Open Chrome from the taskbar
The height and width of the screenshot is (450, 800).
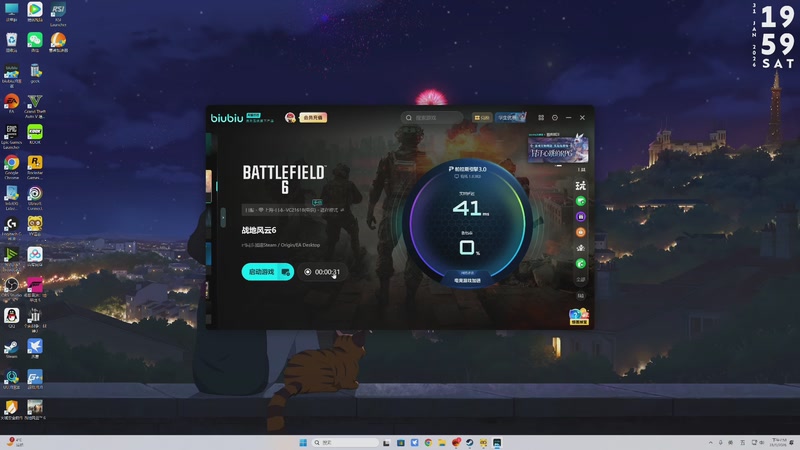click(428, 442)
